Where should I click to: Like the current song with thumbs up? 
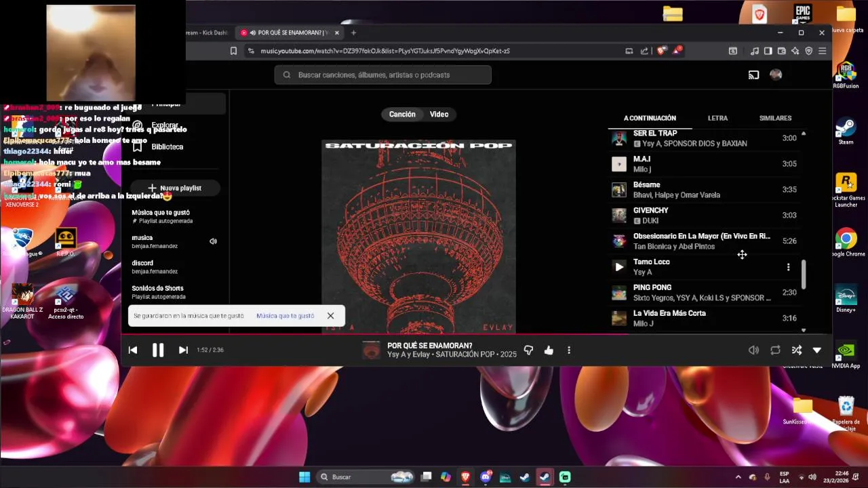(x=549, y=350)
